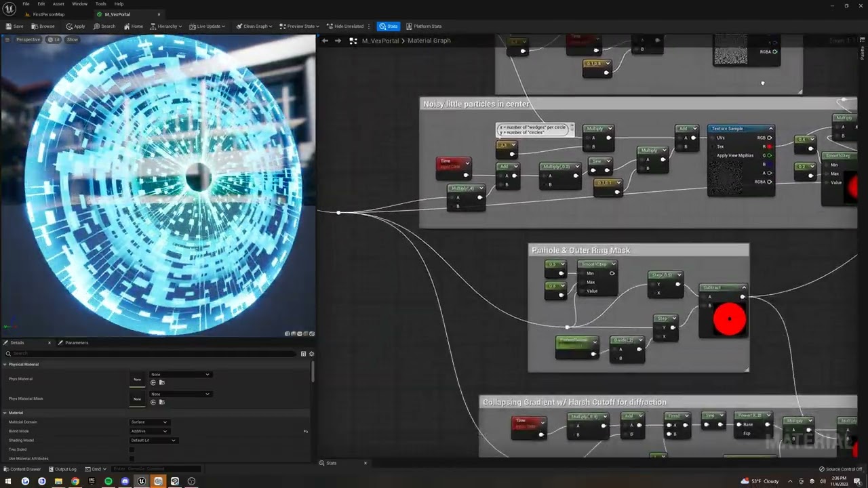Open Clean Graph dropdown
Screen dimensions: 868x488
(254, 26)
